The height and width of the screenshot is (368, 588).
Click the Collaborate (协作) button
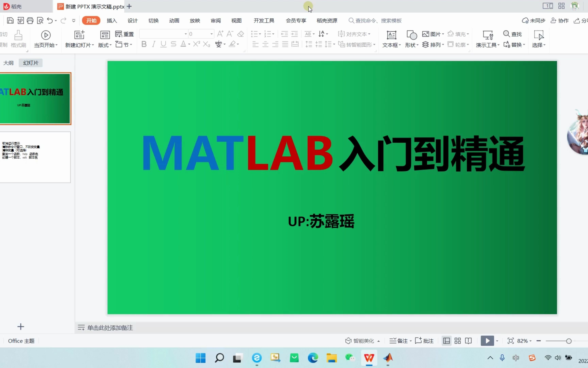coord(560,20)
